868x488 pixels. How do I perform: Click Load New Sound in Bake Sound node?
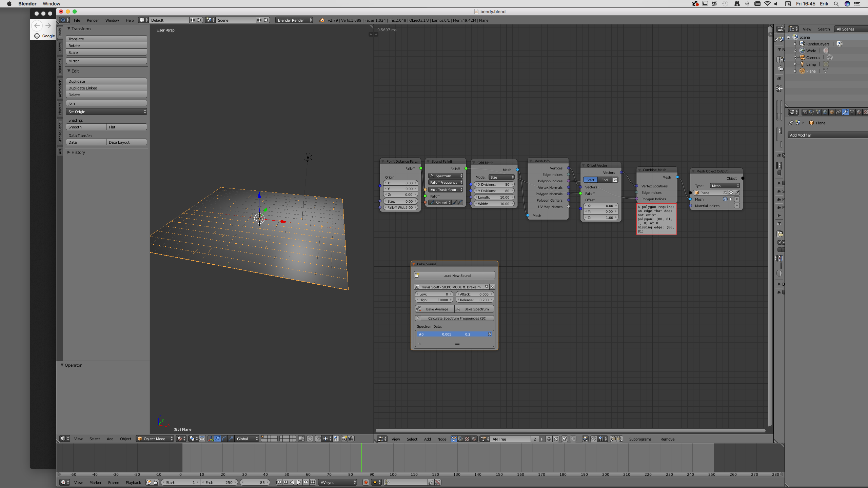[x=454, y=276]
